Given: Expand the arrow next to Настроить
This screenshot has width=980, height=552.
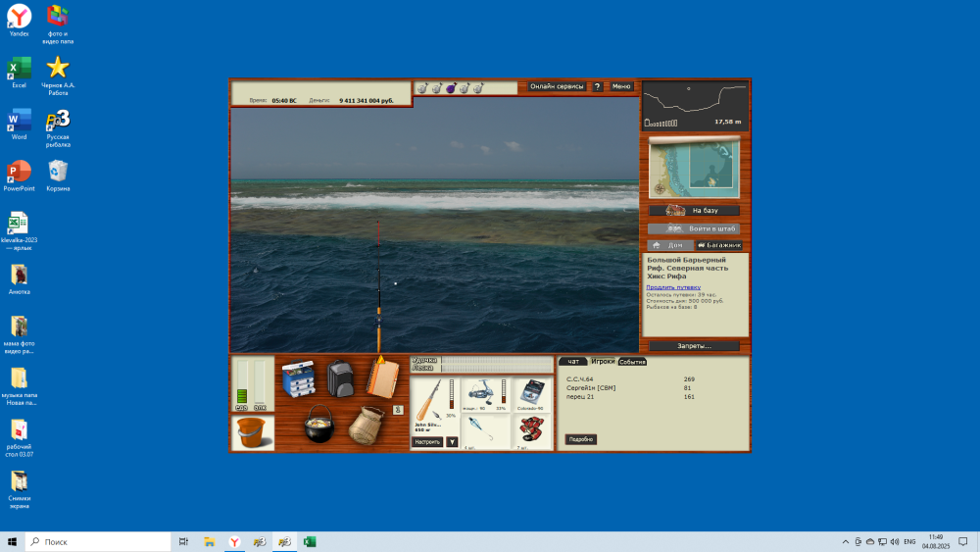Looking at the screenshot, I should pyautogui.click(x=452, y=442).
